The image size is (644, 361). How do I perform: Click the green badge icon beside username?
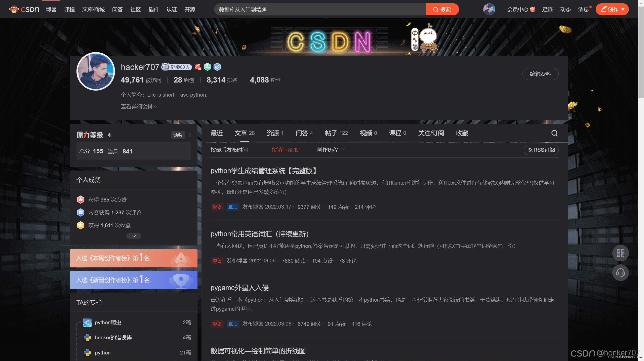[x=207, y=67]
